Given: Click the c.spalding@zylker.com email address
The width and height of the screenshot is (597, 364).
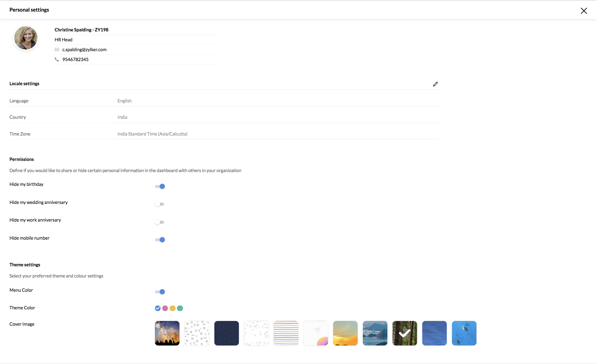Looking at the screenshot, I should (x=84, y=50).
